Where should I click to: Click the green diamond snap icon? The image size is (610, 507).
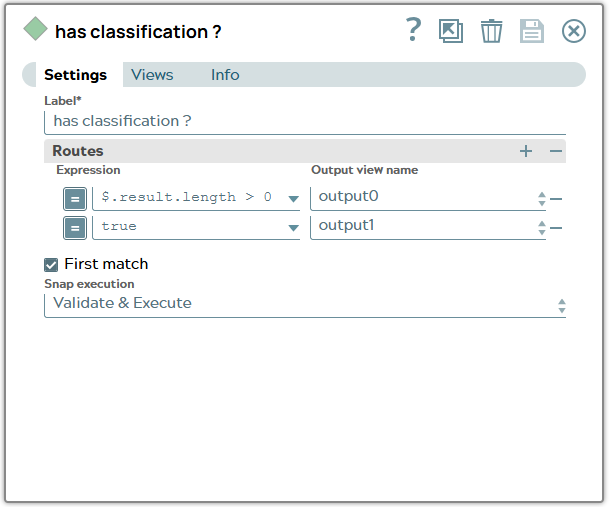coord(35,28)
